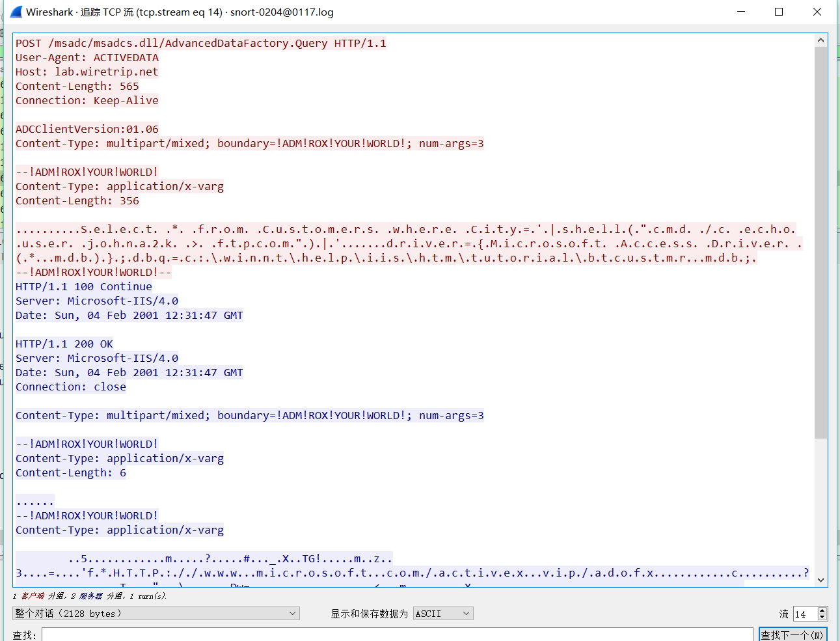Image resolution: width=840 pixels, height=641 pixels.
Task: Click the first Server: Microsoft-IIS/4.0 line
Action: point(97,301)
